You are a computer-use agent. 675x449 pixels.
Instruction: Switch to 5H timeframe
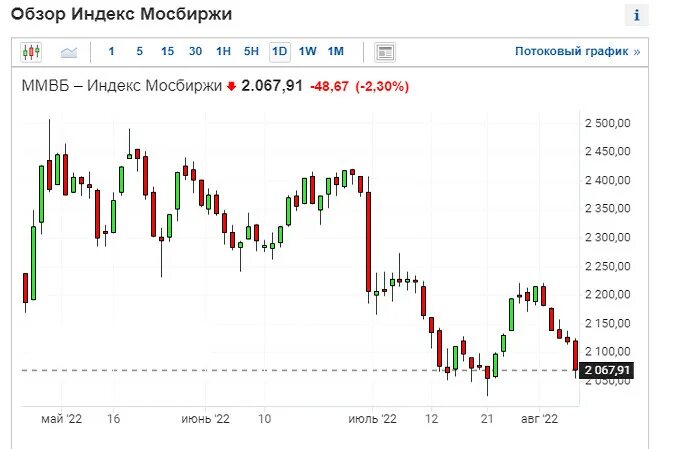[x=251, y=52]
